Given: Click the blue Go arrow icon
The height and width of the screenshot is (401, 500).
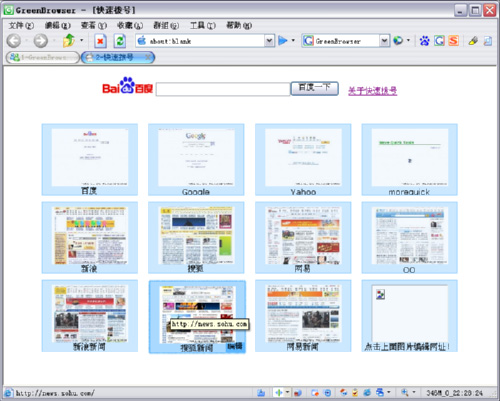Looking at the screenshot, I should point(283,41).
